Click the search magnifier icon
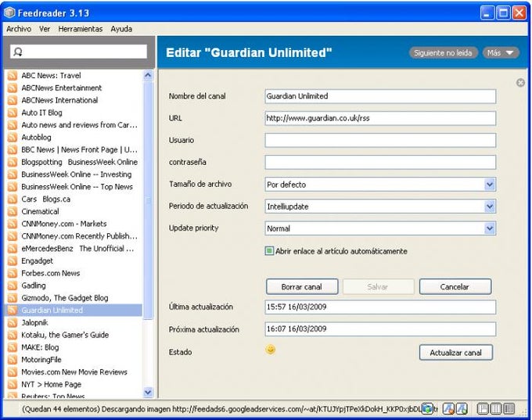Image resolution: width=532 pixels, height=420 pixels. (x=18, y=52)
